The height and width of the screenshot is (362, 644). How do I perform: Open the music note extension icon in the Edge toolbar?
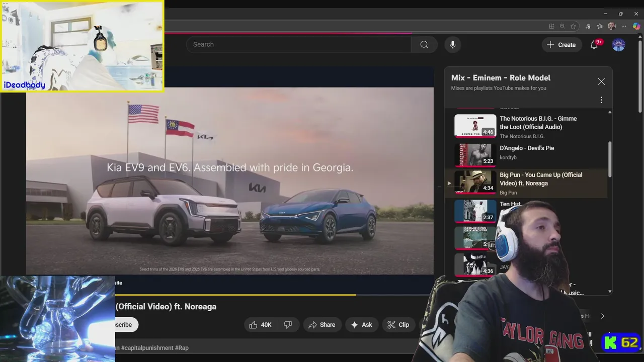tap(588, 26)
